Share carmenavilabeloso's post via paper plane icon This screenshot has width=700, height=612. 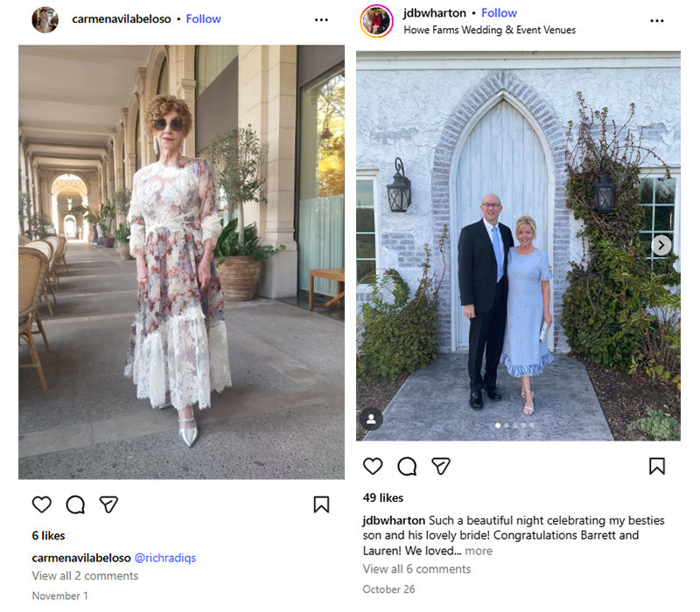click(x=108, y=504)
